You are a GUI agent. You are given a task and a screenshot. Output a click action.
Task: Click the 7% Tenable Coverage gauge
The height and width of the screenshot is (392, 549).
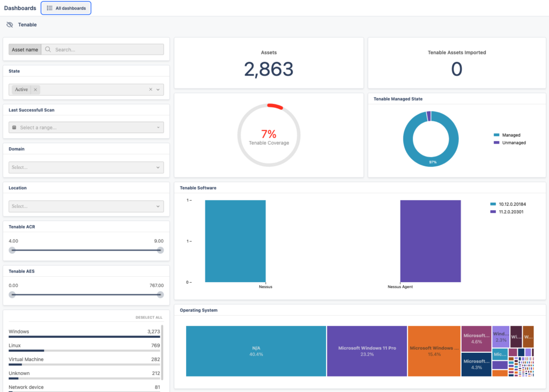269,135
